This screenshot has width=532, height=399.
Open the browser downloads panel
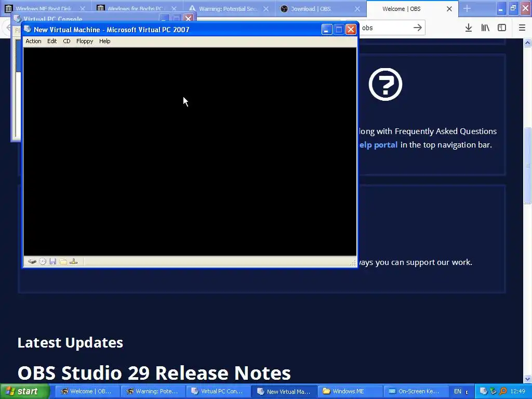click(469, 28)
